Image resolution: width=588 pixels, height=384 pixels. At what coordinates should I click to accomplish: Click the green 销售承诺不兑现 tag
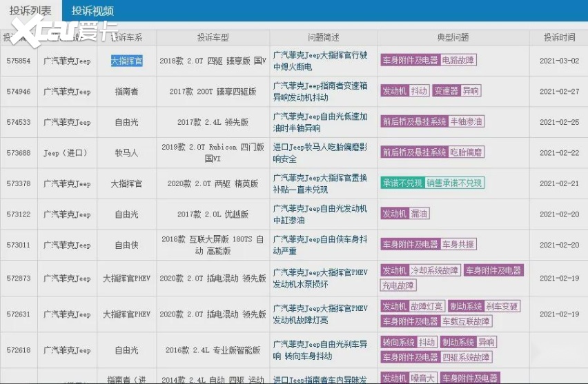[x=455, y=183]
